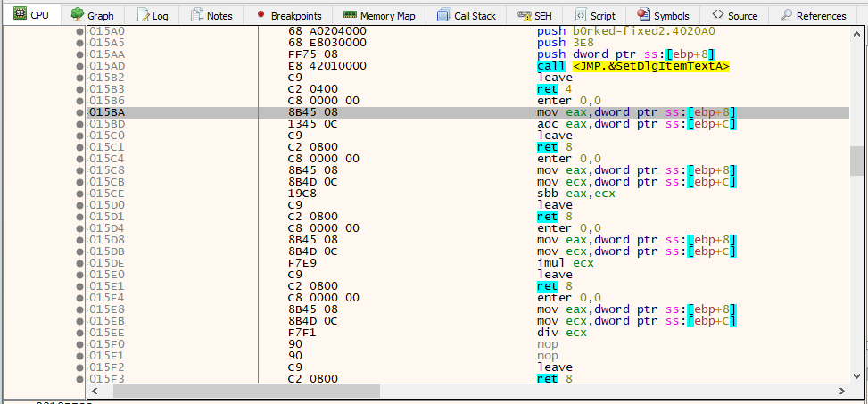Open the Source tab
This screenshot has width=868, height=404.
(x=734, y=15)
